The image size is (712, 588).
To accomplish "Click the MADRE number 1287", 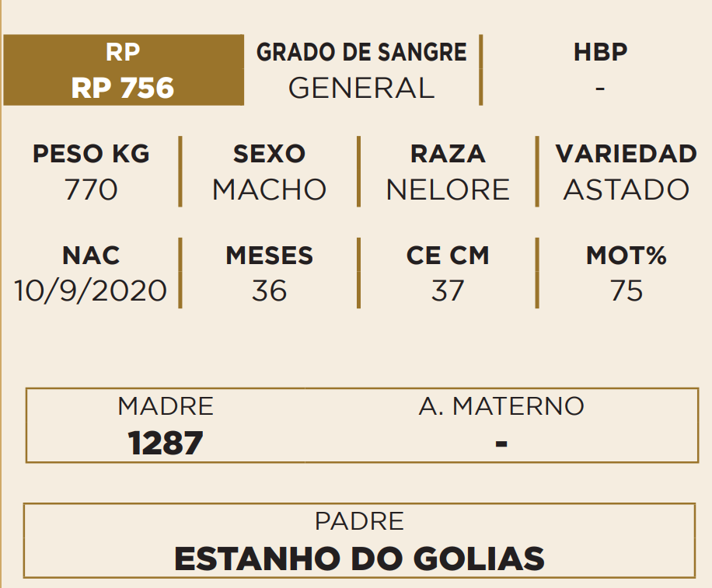I will click(x=166, y=444).
